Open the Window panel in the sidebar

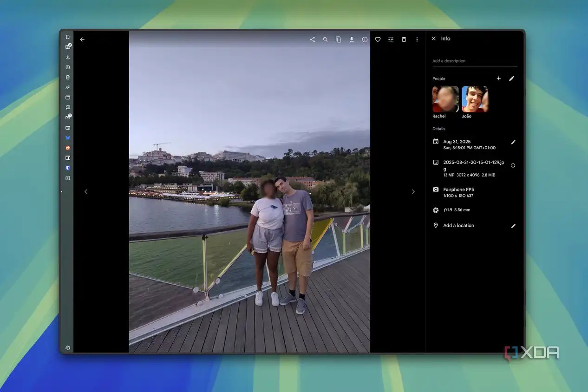point(68,98)
